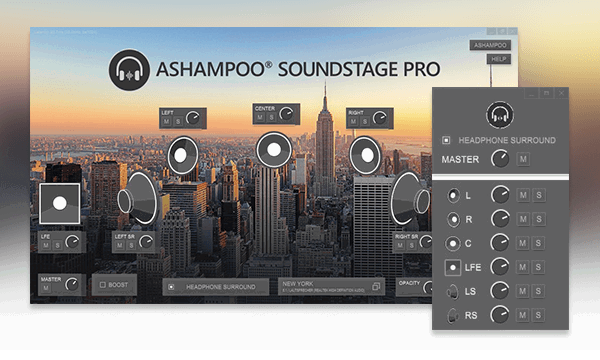Screen dimensions: 600x360
Task: Mute the RIGHT SR channel in the main window
Action: tap(400, 245)
